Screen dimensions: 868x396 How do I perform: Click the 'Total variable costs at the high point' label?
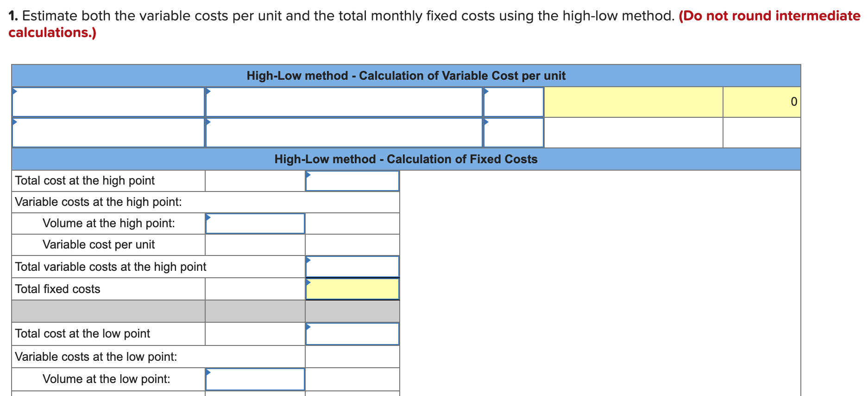click(x=111, y=267)
